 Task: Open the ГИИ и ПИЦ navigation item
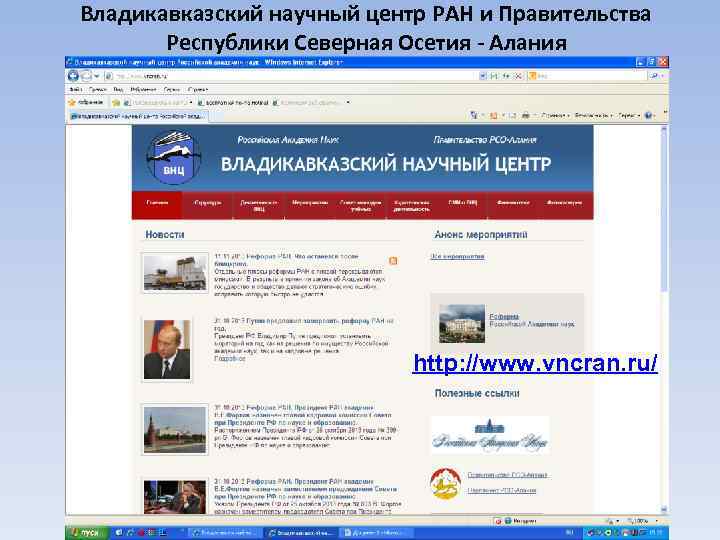pyautogui.click(x=462, y=205)
